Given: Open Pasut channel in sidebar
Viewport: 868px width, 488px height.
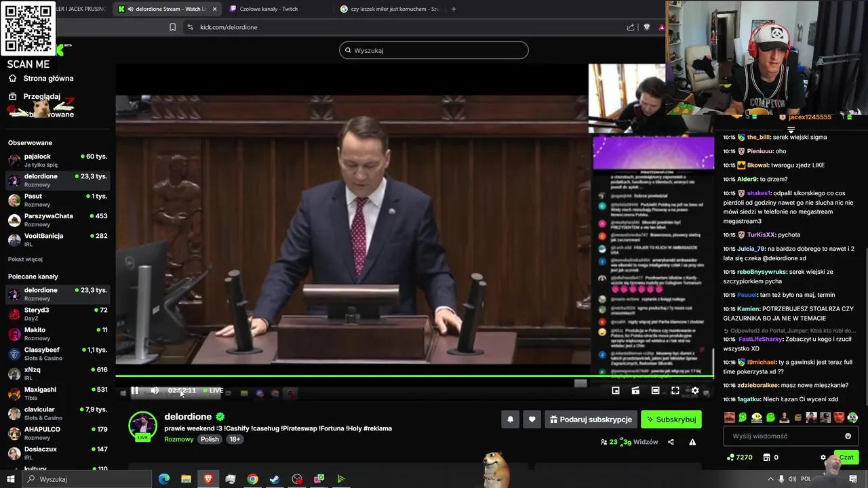Looking at the screenshot, I should click(x=58, y=200).
